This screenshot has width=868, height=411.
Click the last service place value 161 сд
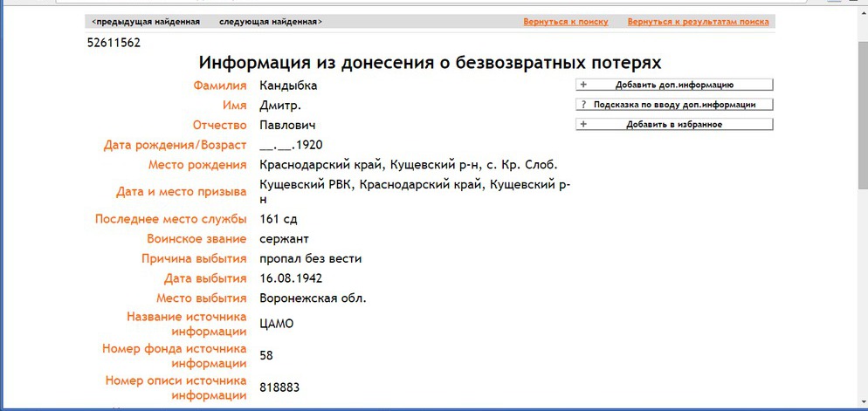tap(279, 219)
